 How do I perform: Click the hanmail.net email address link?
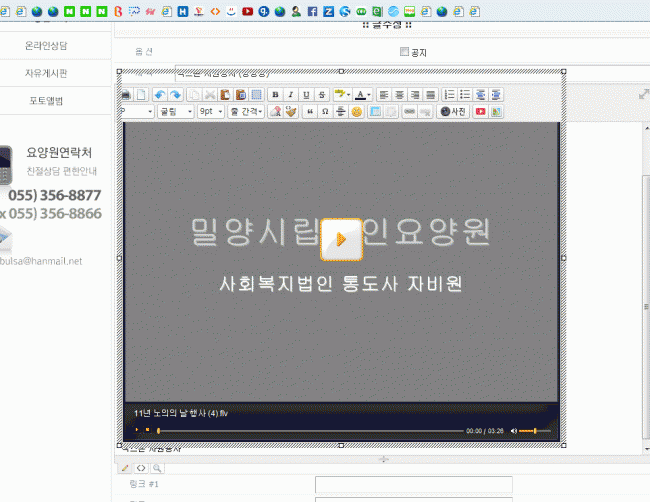point(41,261)
